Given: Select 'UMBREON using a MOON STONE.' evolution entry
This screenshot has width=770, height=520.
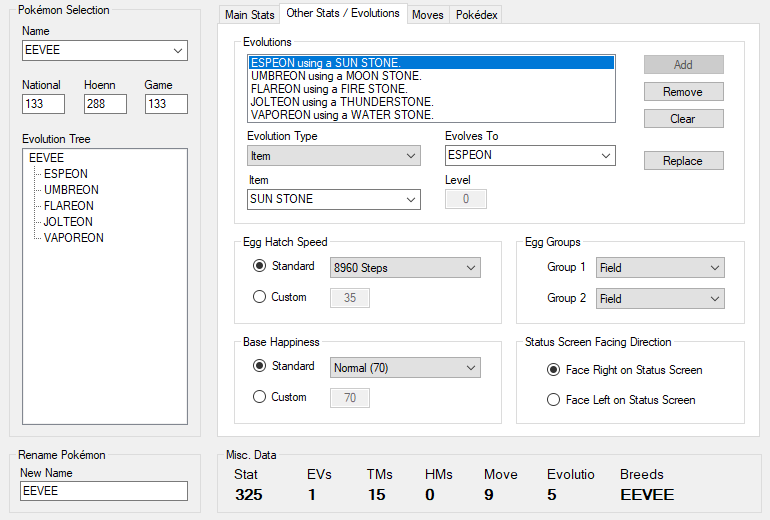Looking at the screenshot, I should coord(431,76).
